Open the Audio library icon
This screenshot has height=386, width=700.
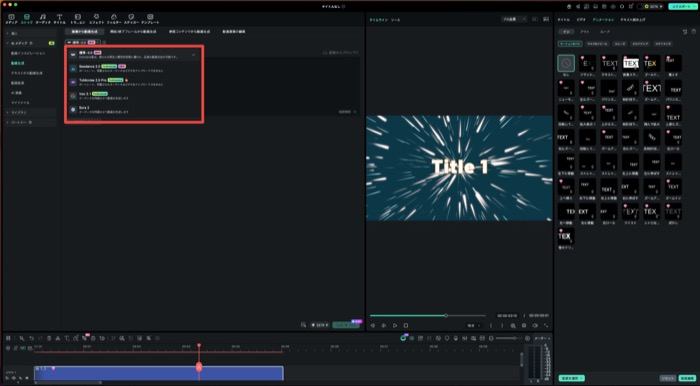[x=43, y=19]
